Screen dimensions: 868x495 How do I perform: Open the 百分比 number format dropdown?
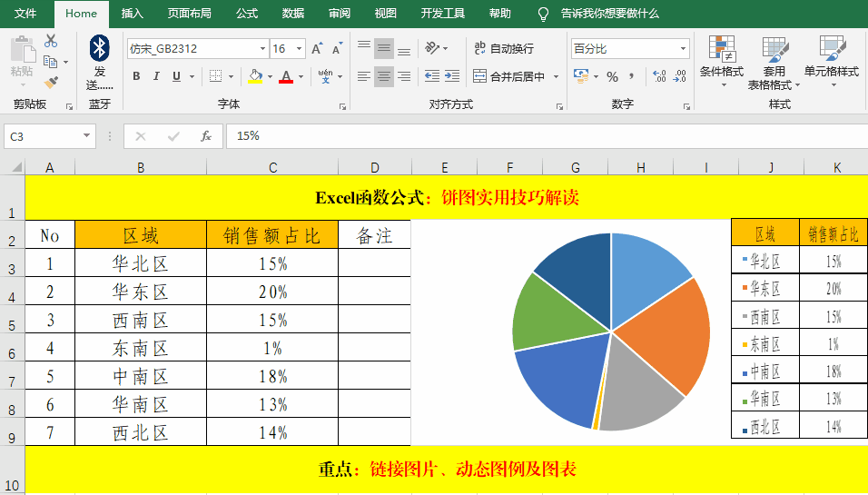click(683, 49)
